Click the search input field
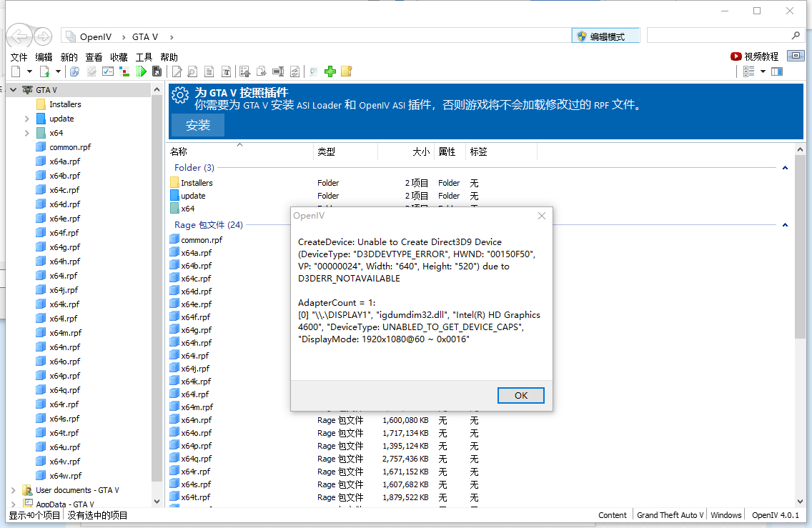The image size is (812, 528). pyautogui.click(x=719, y=35)
